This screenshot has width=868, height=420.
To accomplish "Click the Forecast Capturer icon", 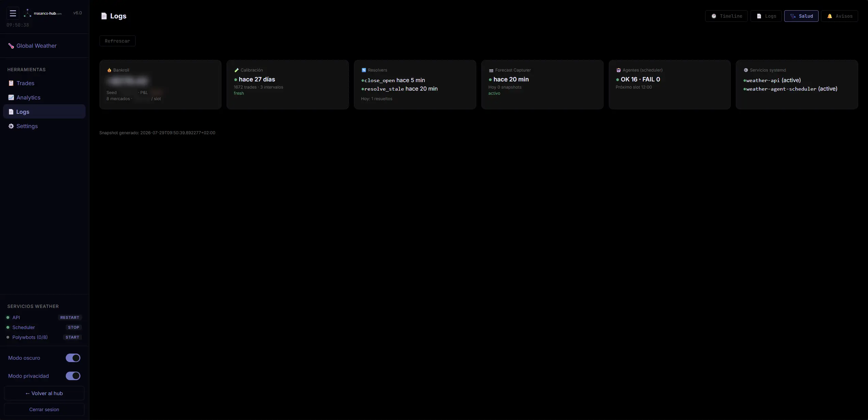I will pyautogui.click(x=491, y=71).
